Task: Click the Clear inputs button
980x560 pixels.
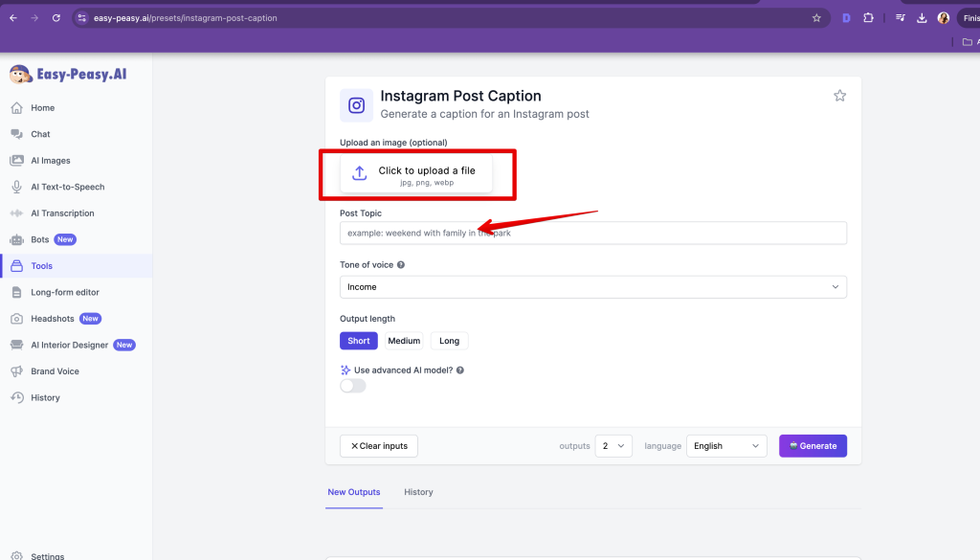Action: (x=379, y=446)
